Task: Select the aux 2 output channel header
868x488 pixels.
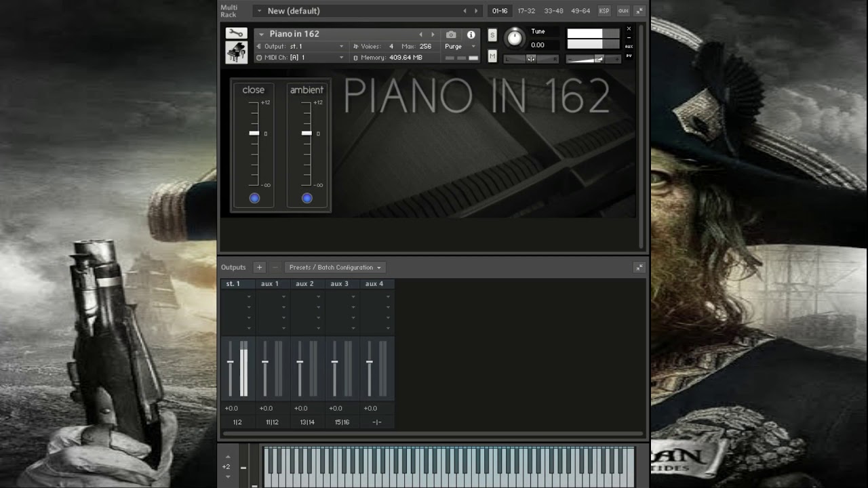Action: [x=307, y=284]
